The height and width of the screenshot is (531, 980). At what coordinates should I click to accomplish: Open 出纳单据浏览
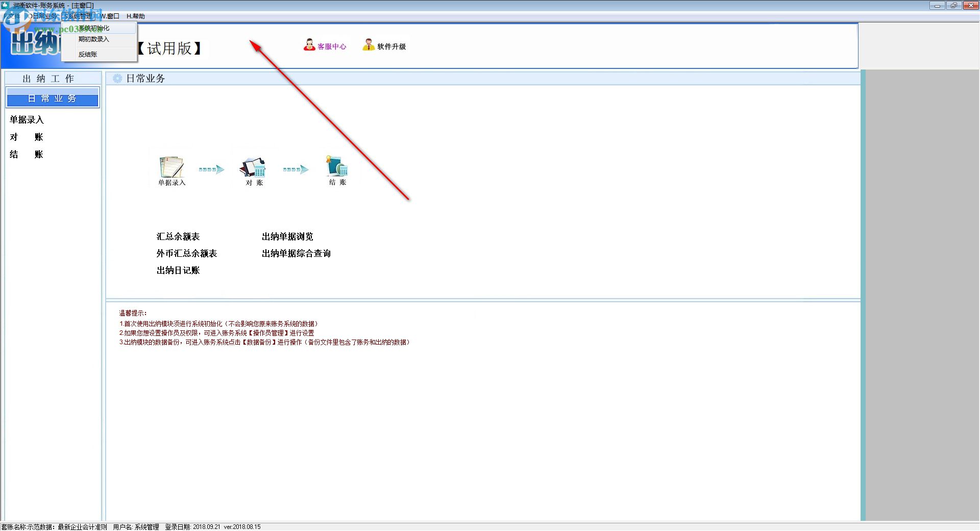(x=287, y=236)
